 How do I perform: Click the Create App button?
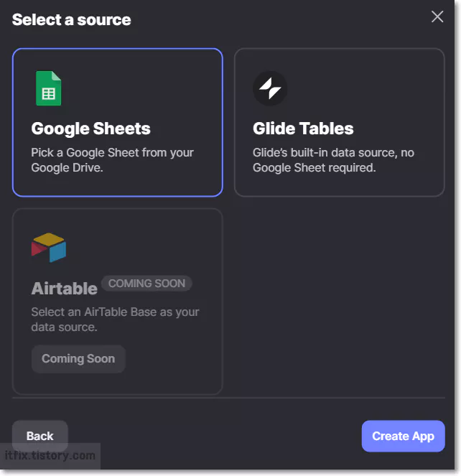[x=403, y=436]
